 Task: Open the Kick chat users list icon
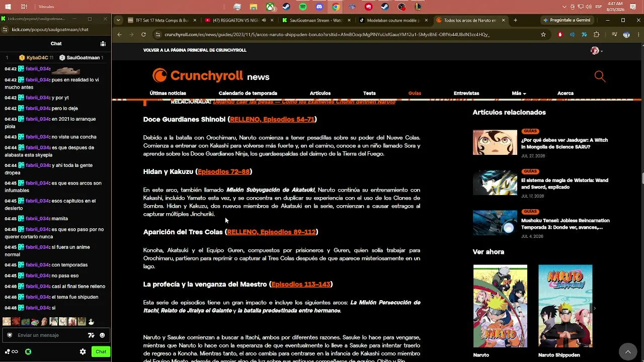(103, 44)
